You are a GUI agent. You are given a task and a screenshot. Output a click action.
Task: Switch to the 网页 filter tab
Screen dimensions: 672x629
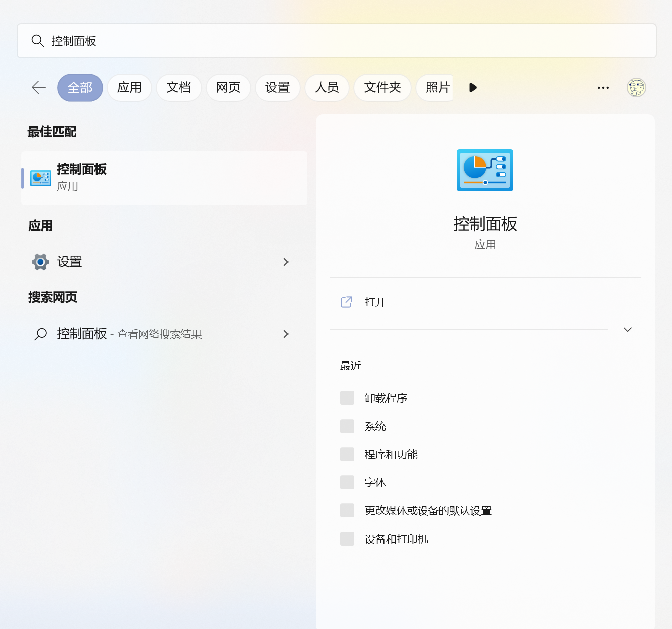[x=228, y=88]
